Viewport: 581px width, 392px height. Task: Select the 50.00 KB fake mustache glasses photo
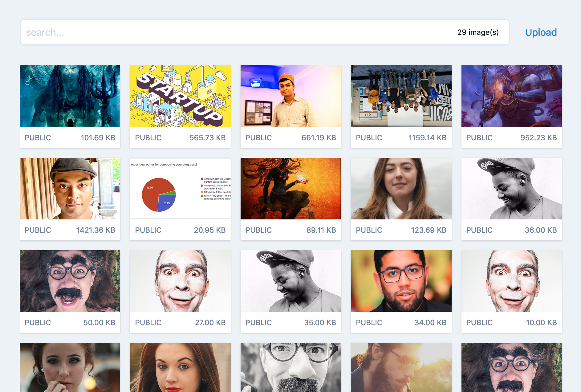click(x=70, y=281)
